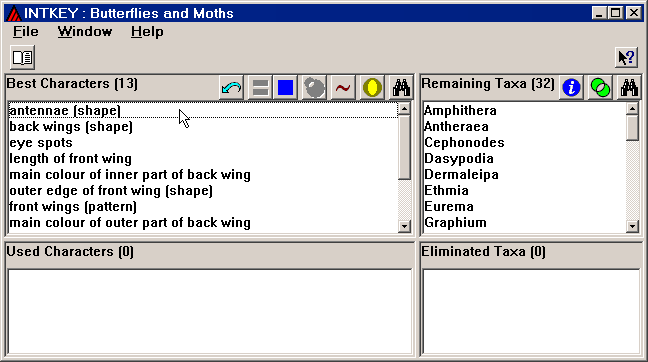Viewport: 648px width, 362px height.
Task: Select taxon Eurema
Action: coord(524,207)
